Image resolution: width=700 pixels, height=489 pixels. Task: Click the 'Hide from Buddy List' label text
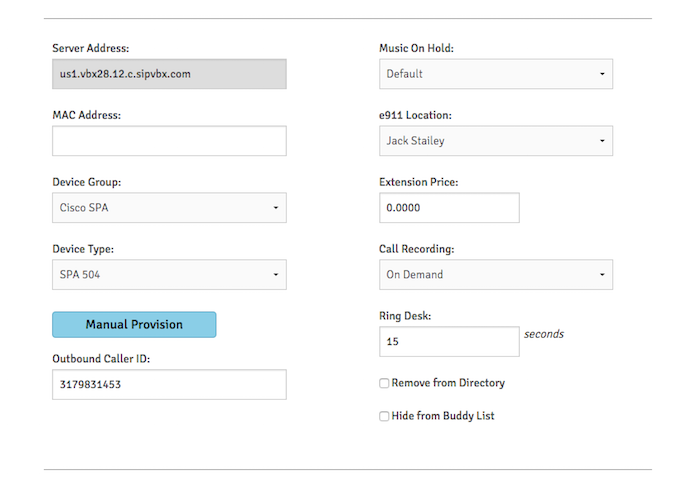(x=443, y=416)
